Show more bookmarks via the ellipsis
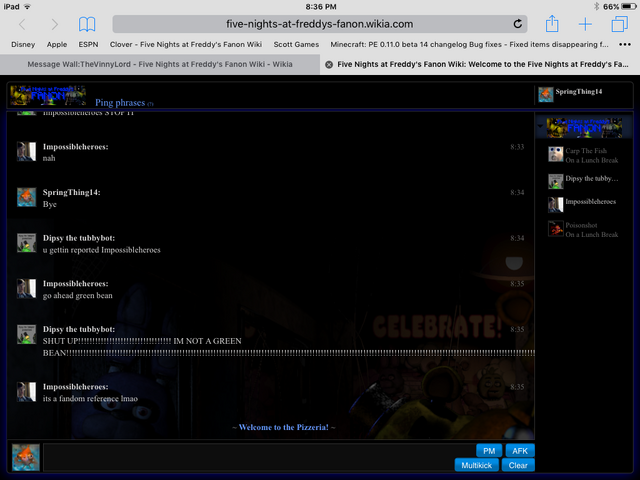This screenshot has height=480, width=640. point(624,44)
